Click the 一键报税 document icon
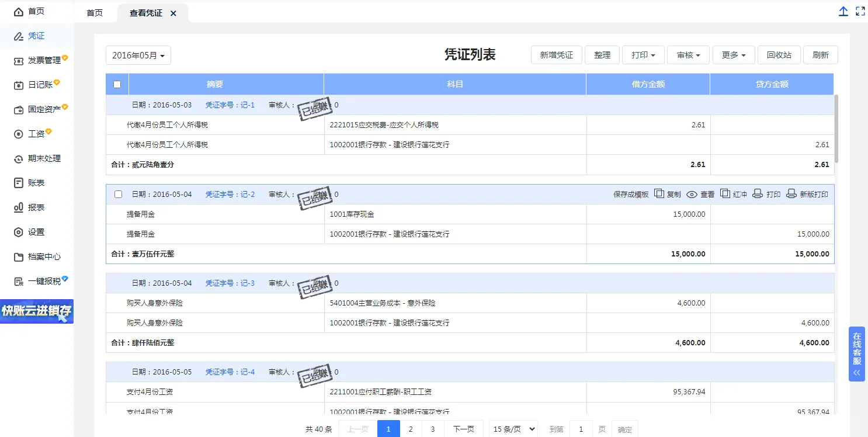 pos(19,281)
